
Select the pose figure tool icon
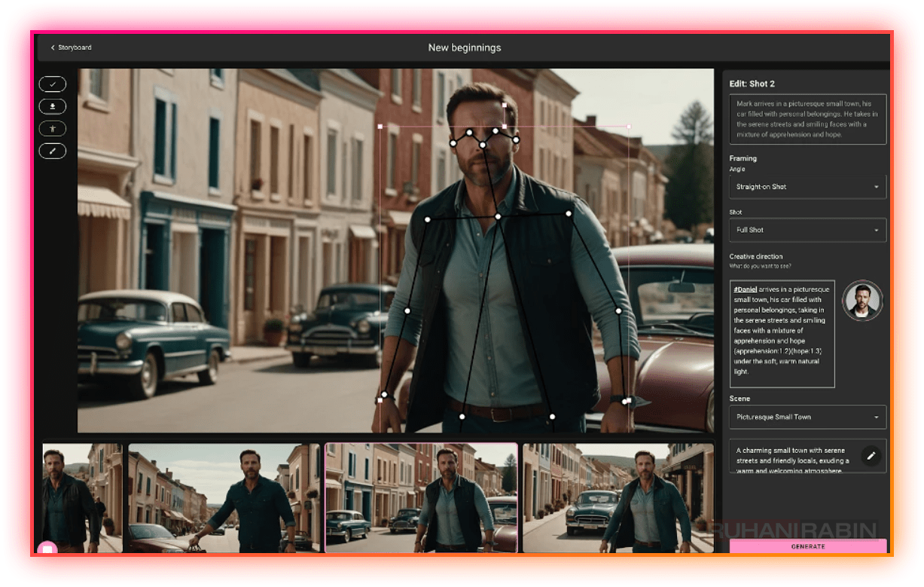click(53, 129)
